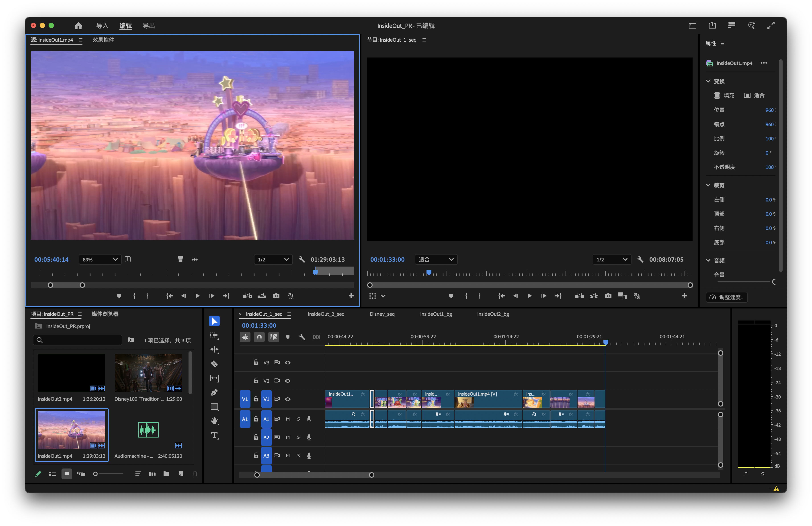Click the 调整速度 button
Viewport: 812px width, 526px height.
pyautogui.click(x=726, y=297)
